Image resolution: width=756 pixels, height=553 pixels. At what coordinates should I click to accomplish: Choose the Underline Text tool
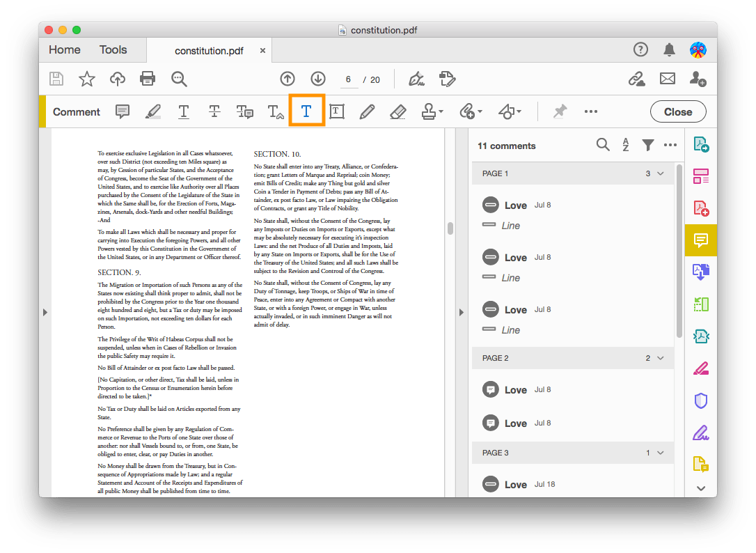pos(184,111)
